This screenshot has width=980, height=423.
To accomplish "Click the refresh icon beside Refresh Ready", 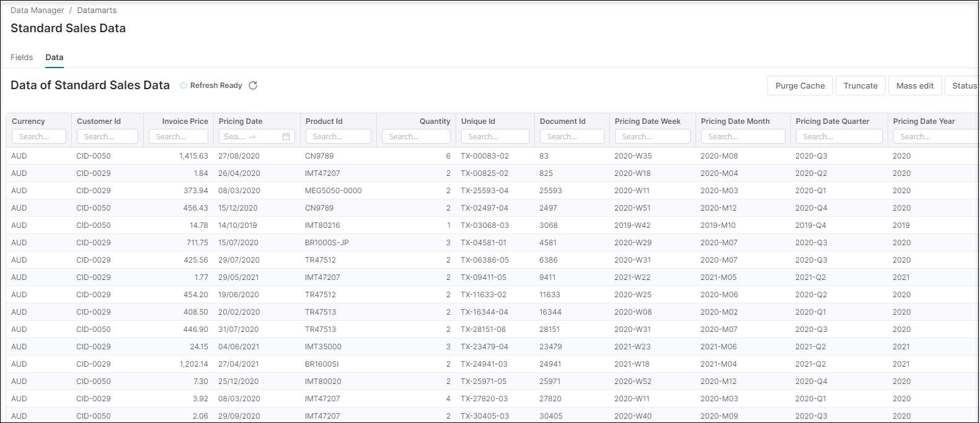I will click(253, 85).
